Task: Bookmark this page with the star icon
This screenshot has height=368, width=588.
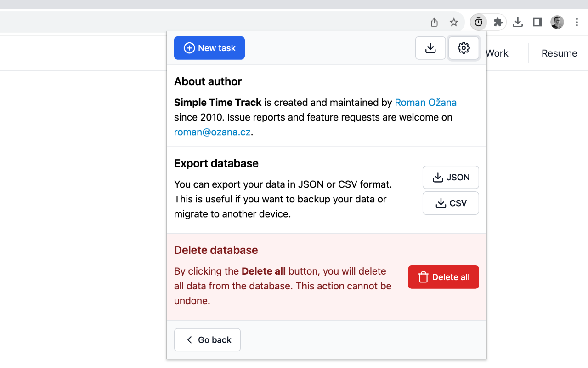Action: pos(454,22)
